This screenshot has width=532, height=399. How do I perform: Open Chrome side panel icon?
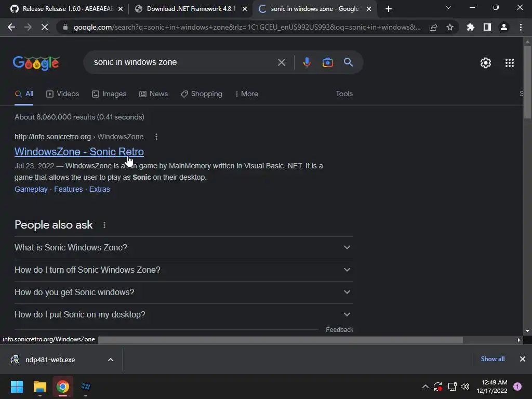[487, 27]
